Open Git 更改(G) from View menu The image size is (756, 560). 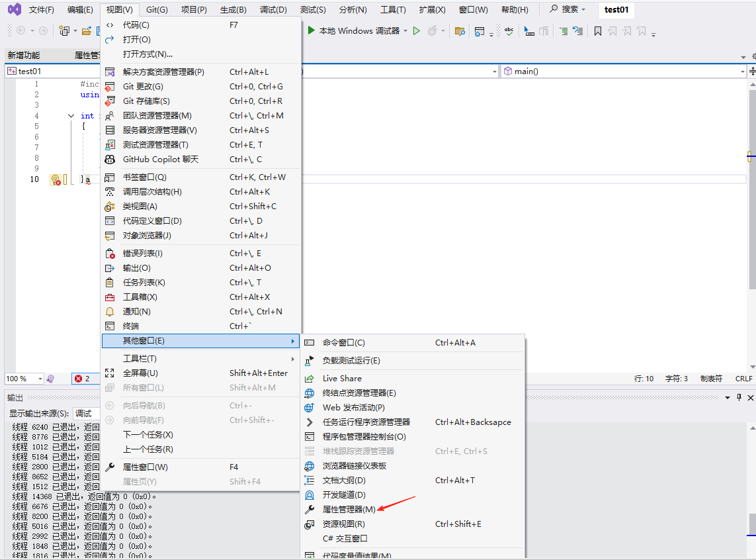tap(200, 86)
